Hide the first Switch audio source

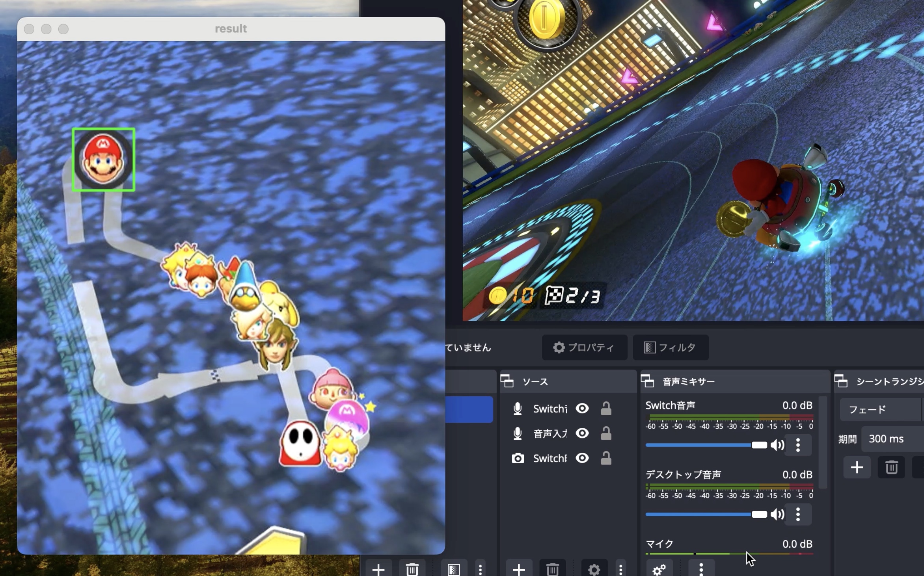click(582, 409)
